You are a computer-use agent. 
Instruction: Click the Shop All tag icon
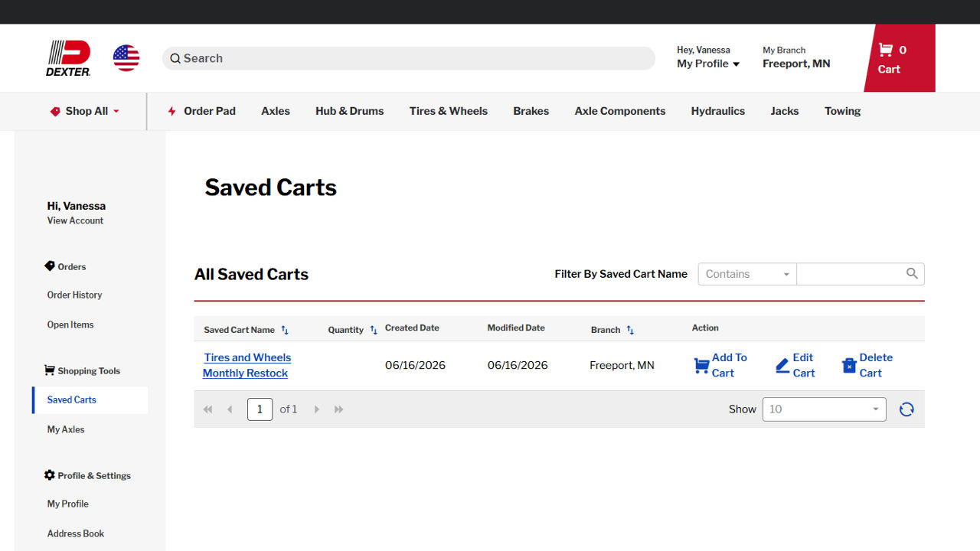coord(55,111)
